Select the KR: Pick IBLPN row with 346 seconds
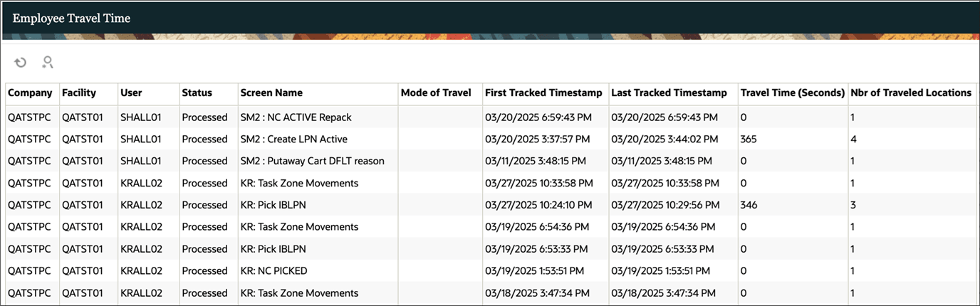Image resolution: width=980 pixels, height=306 pixels. pyautogui.click(x=273, y=206)
